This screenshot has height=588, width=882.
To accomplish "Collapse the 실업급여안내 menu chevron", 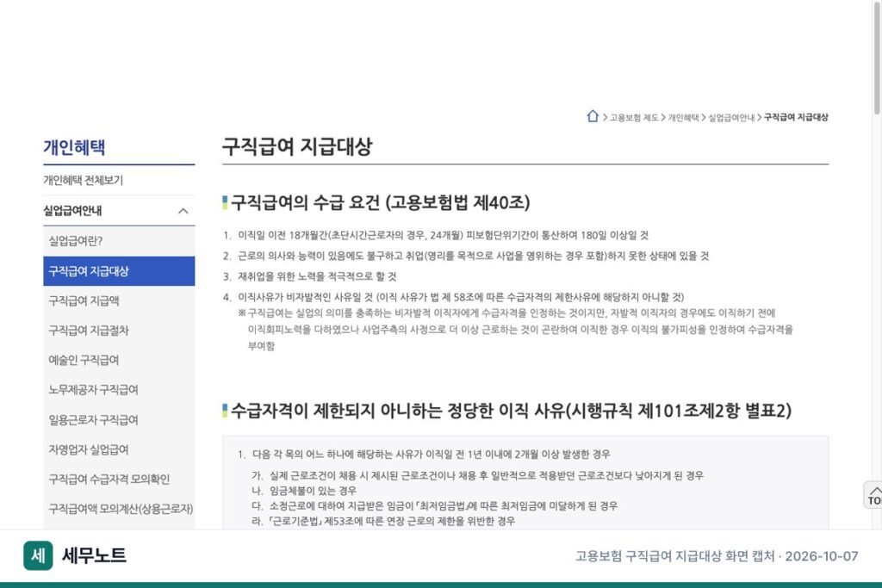I will tap(183, 211).
